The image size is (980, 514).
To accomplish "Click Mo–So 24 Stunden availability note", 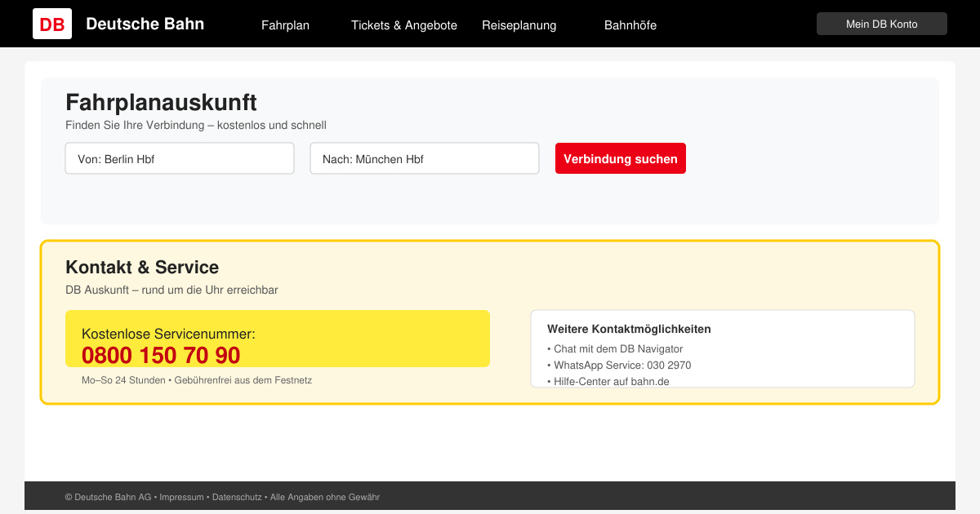I will click(197, 380).
